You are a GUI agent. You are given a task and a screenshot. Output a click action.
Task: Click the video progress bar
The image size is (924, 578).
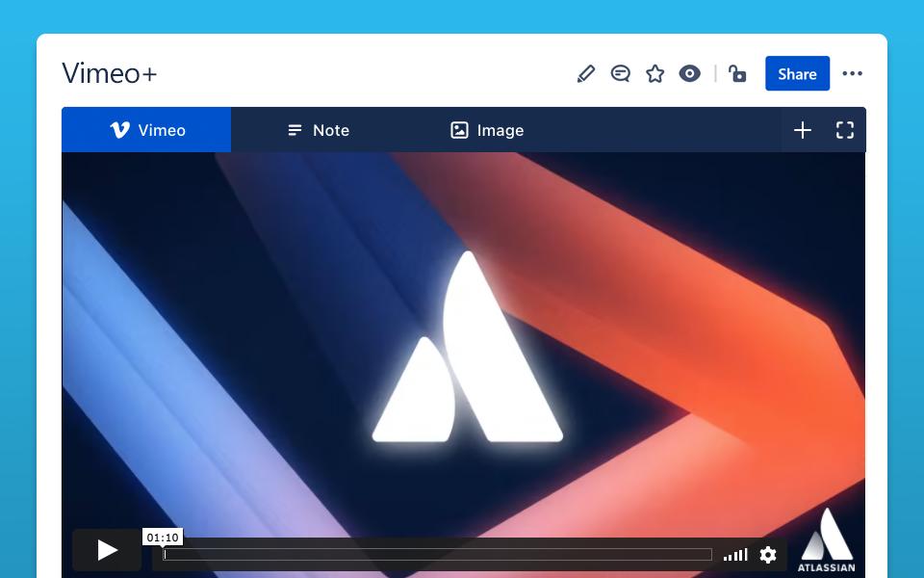pos(437,555)
